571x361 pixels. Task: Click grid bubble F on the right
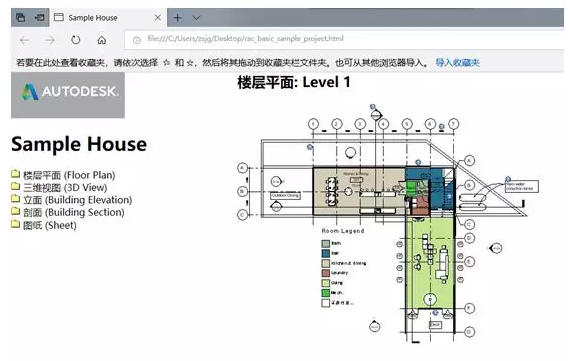point(469,309)
